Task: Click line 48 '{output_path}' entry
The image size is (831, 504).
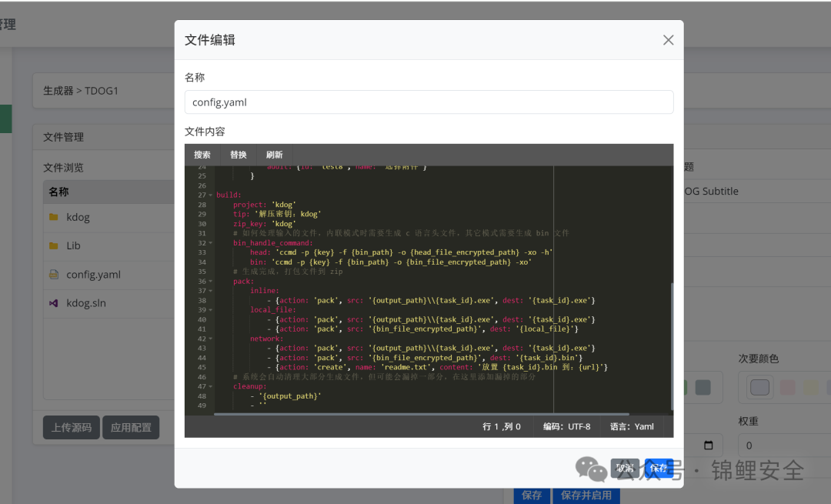Action: [285, 396]
